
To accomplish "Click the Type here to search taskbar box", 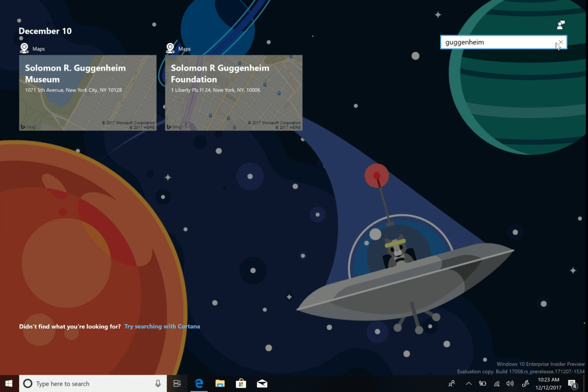I will (x=93, y=383).
